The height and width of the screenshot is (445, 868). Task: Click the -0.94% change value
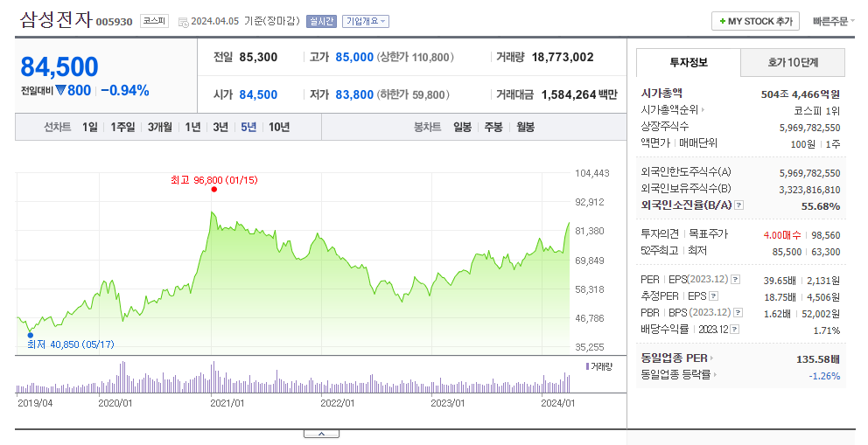pyautogui.click(x=124, y=91)
